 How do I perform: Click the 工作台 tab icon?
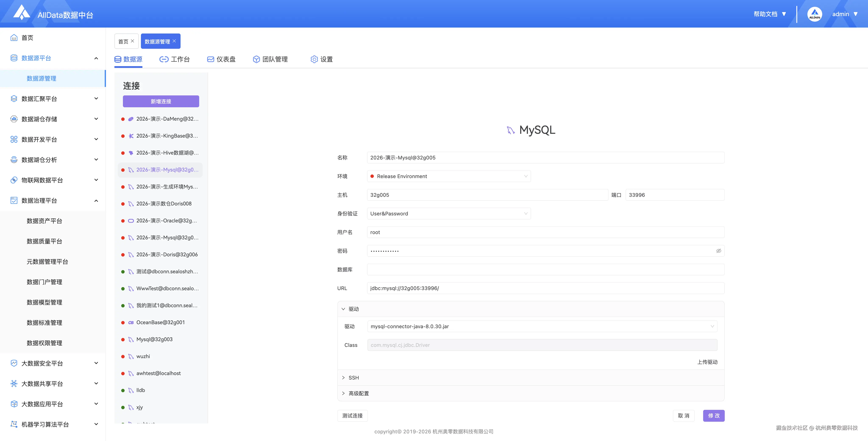click(x=164, y=59)
